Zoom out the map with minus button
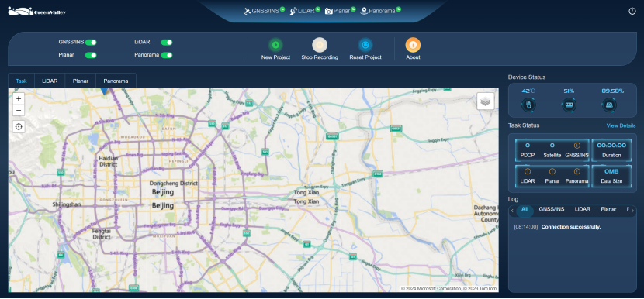 point(19,110)
